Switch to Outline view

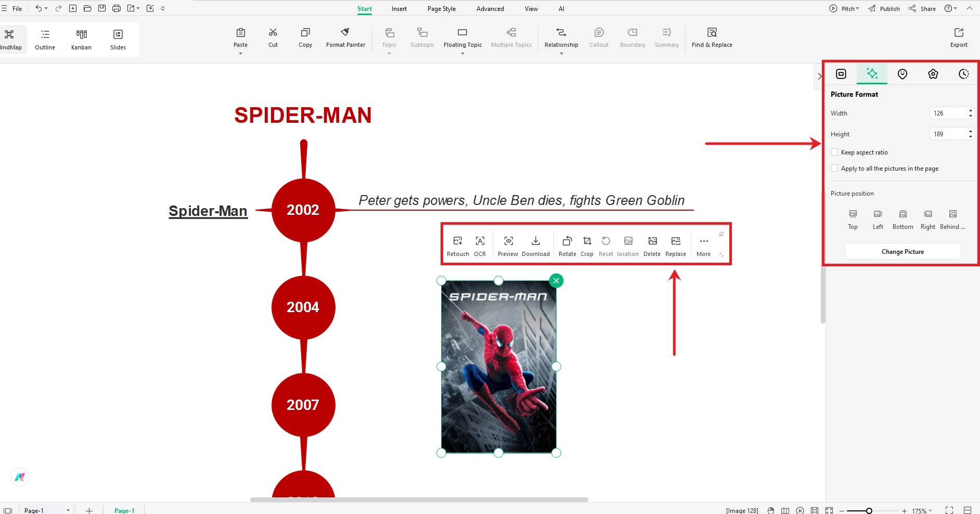[45, 40]
